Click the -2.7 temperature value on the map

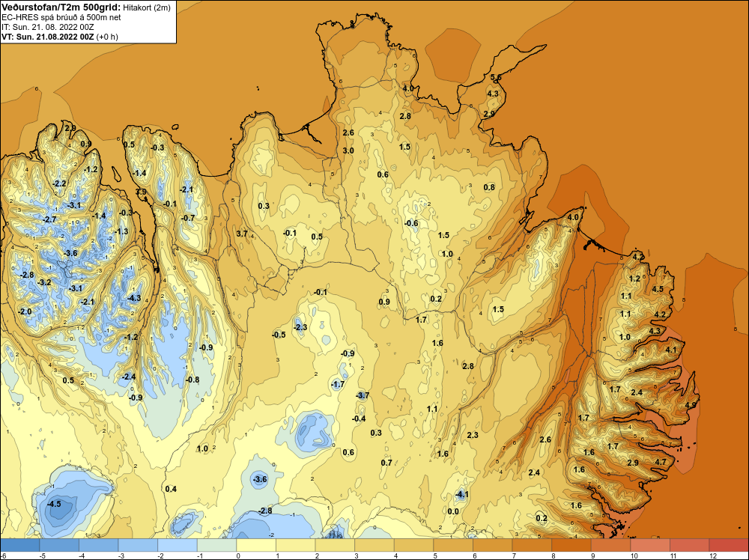49,219
